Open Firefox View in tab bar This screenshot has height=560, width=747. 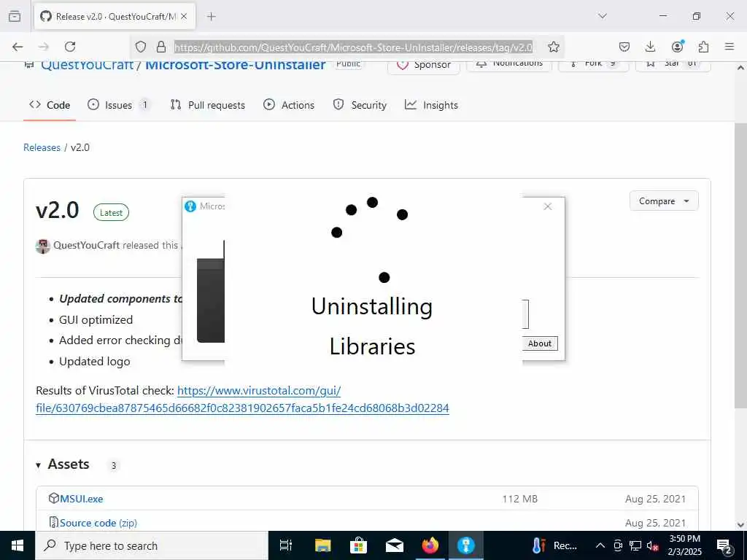15,16
